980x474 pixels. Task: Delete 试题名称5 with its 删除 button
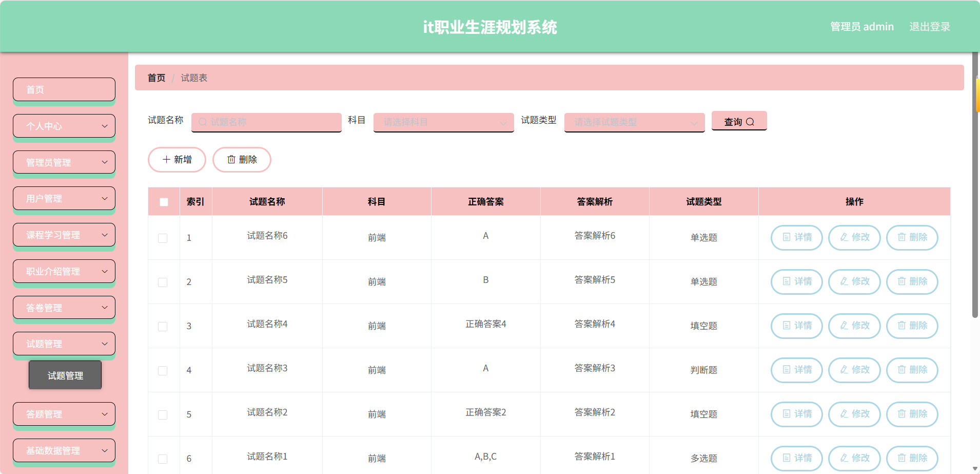pos(912,281)
